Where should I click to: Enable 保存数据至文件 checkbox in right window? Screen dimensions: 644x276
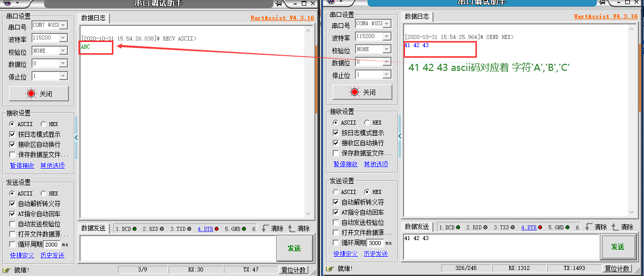coord(336,153)
